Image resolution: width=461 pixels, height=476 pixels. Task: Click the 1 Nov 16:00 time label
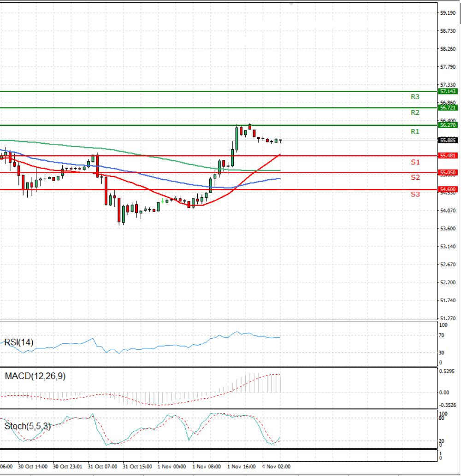tap(242, 467)
